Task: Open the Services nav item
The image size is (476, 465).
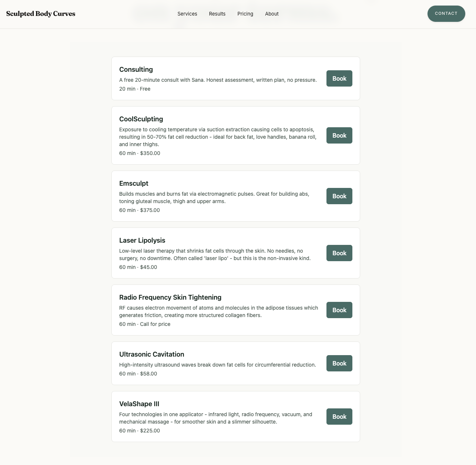Action: click(x=187, y=14)
